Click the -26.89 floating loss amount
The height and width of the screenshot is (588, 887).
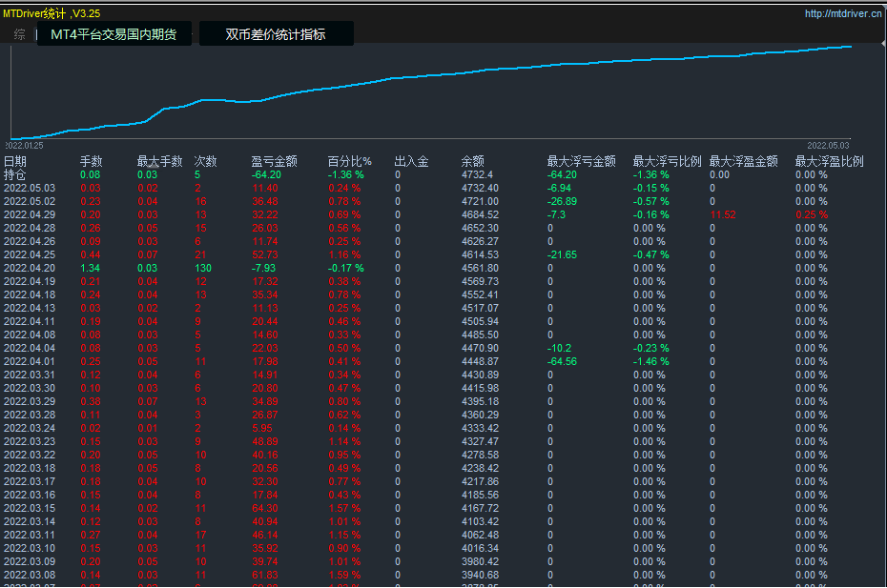(563, 201)
